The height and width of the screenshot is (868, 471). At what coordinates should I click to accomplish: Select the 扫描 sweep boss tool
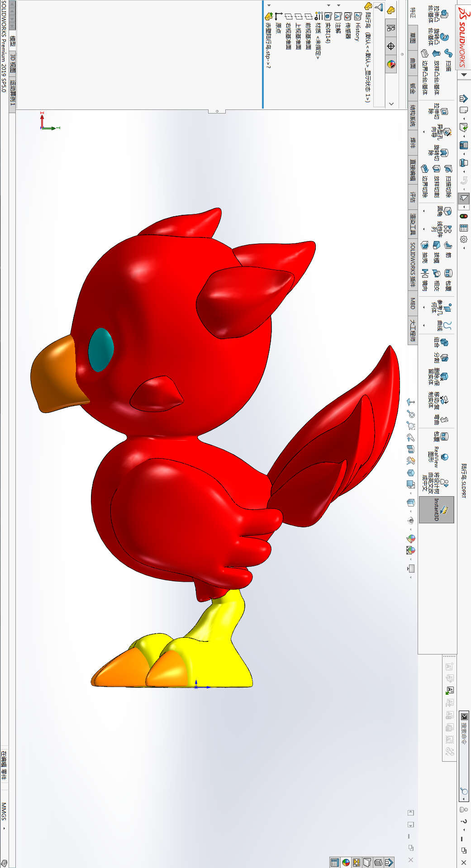(448, 60)
